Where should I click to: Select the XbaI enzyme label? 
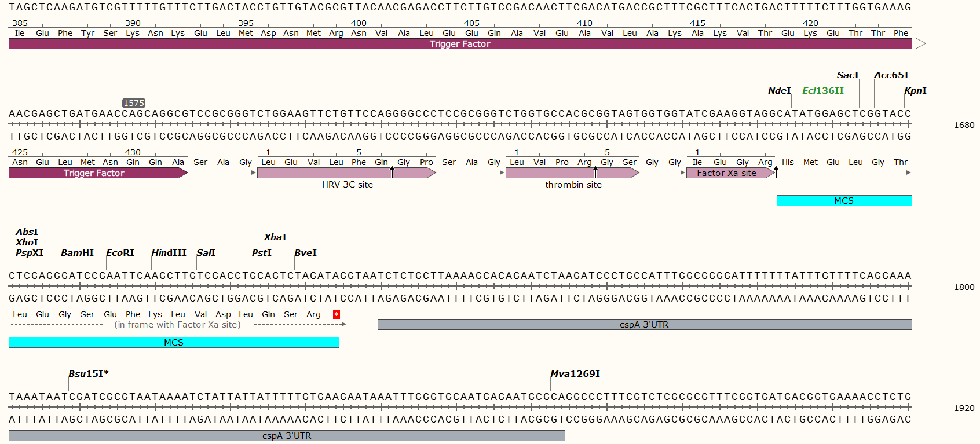tap(275, 237)
